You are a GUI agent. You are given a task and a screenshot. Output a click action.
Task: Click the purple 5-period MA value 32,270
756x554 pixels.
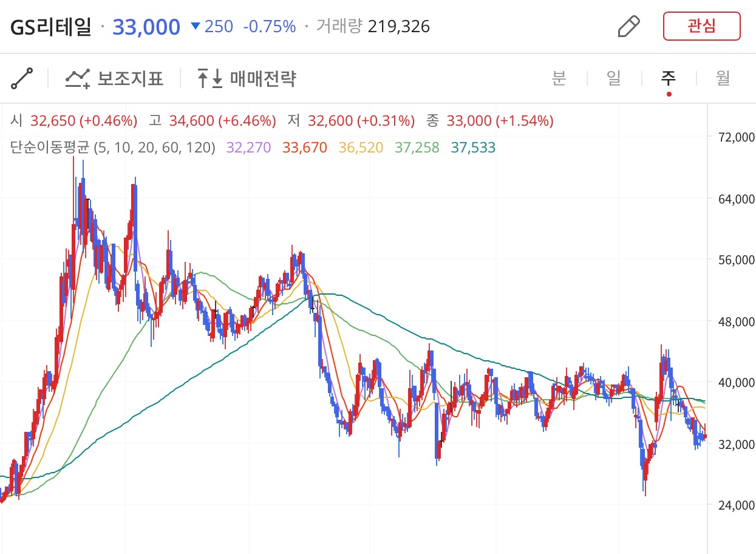pyautogui.click(x=248, y=148)
